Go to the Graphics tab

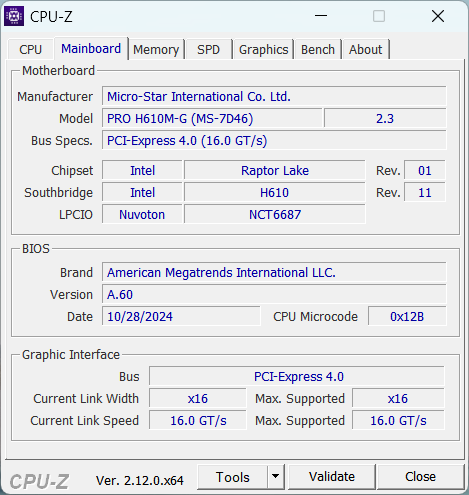(263, 49)
